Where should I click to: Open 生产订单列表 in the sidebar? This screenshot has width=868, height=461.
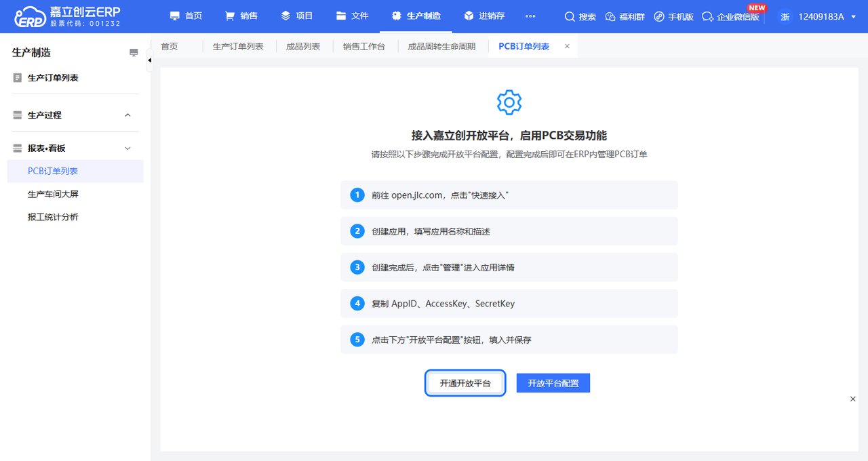[53, 78]
